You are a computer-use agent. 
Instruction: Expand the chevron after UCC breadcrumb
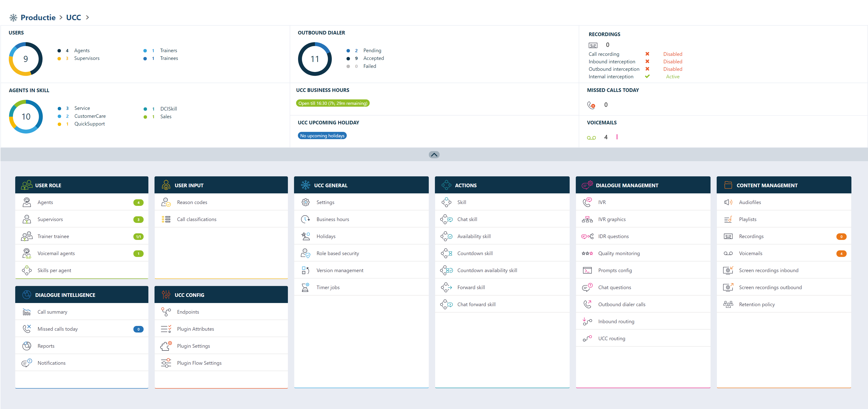88,17
